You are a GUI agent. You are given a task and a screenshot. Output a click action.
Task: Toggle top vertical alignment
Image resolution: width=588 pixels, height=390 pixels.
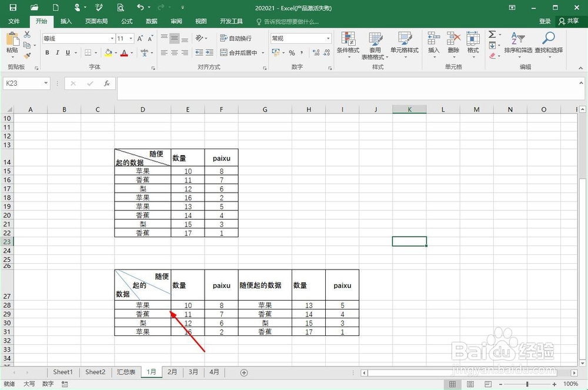[164, 38]
